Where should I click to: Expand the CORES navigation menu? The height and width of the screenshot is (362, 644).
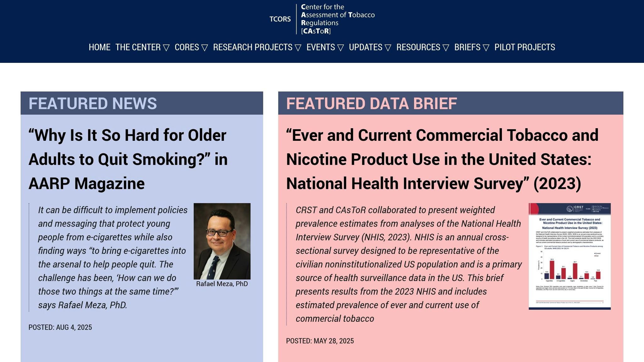[191, 47]
